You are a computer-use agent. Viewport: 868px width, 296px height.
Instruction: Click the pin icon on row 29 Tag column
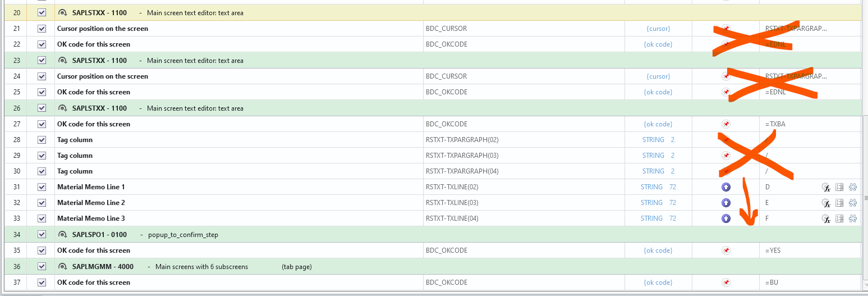(725, 155)
